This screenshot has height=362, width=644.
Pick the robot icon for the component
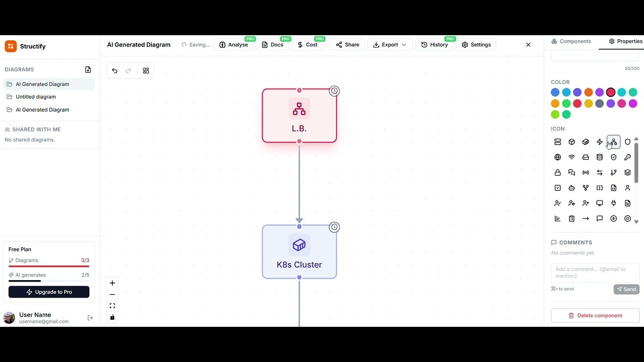pyautogui.click(x=572, y=188)
